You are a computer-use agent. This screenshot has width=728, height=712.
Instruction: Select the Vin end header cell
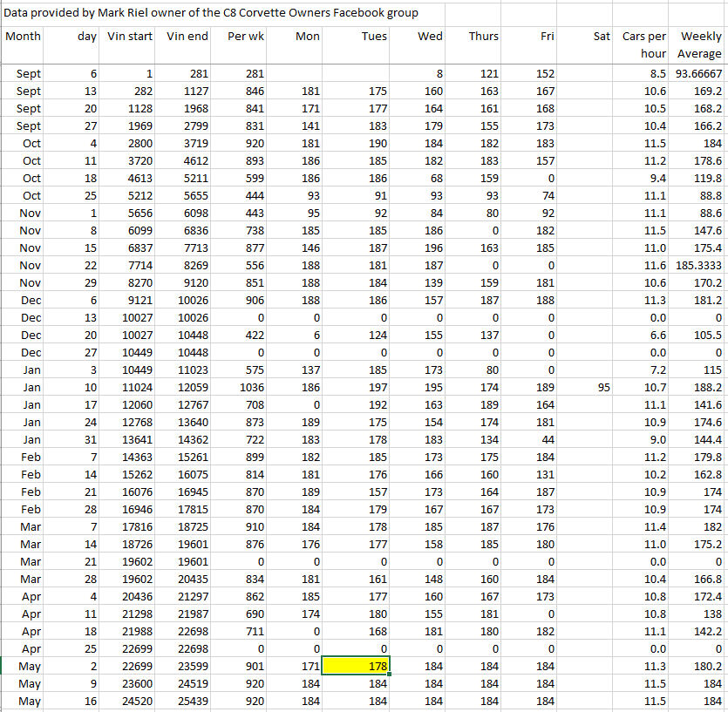click(x=187, y=37)
